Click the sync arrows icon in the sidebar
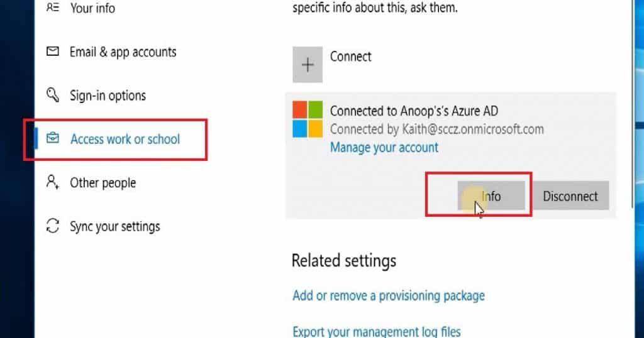The width and height of the screenshot is (644, 338). point(53,226)
